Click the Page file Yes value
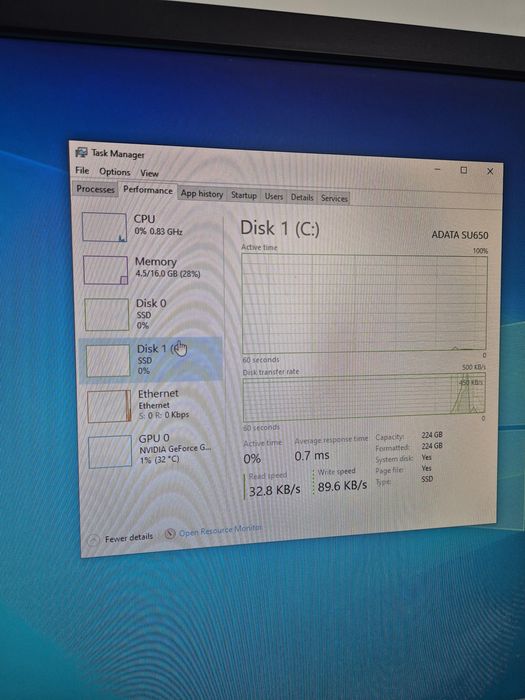 426,468
